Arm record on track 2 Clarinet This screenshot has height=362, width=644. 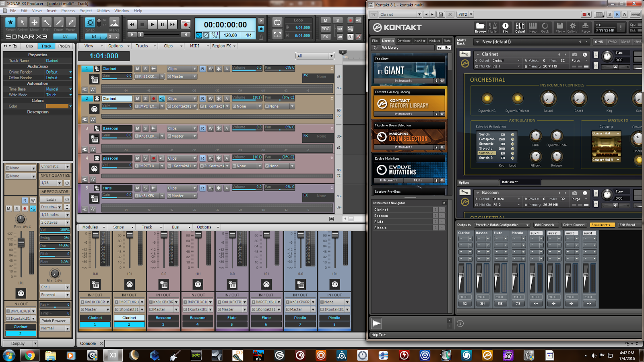pos(153,99)
